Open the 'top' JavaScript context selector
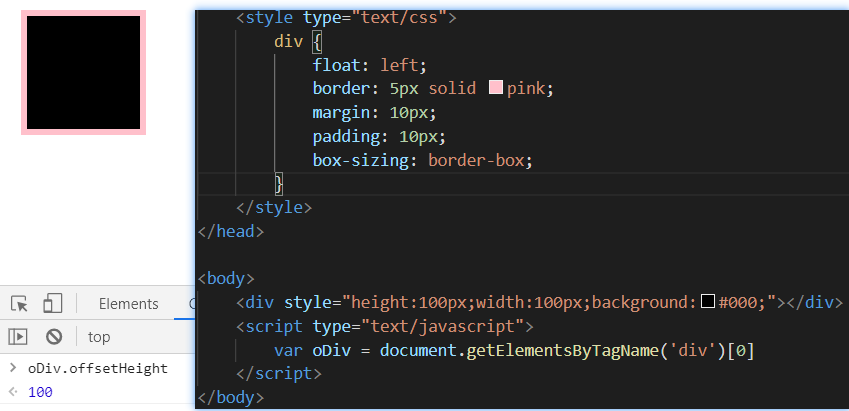 [99, 337]
